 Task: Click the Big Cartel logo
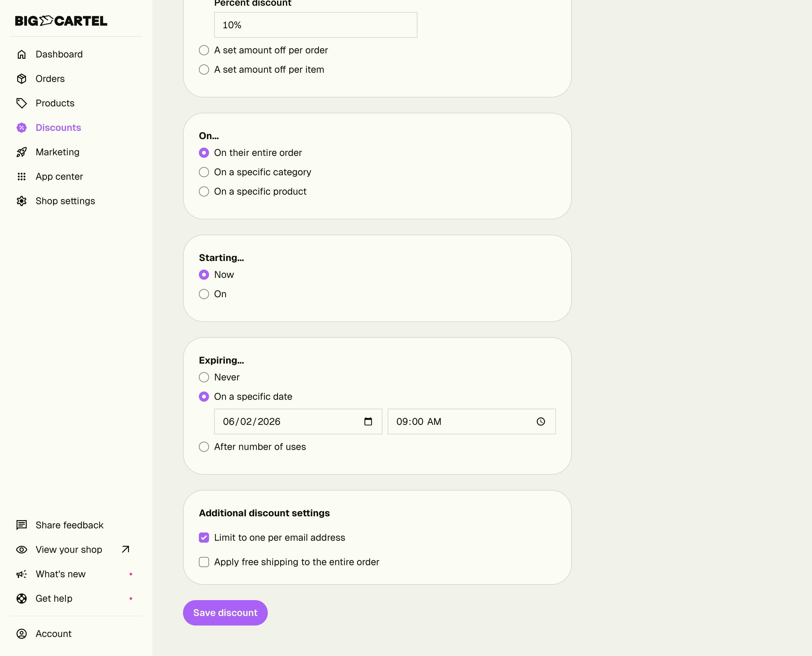pos(61,21)
